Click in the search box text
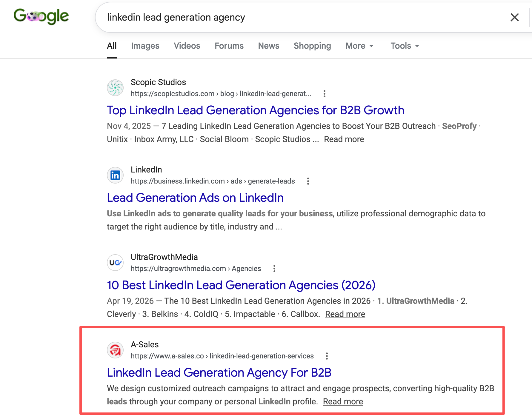 [176, 17]
